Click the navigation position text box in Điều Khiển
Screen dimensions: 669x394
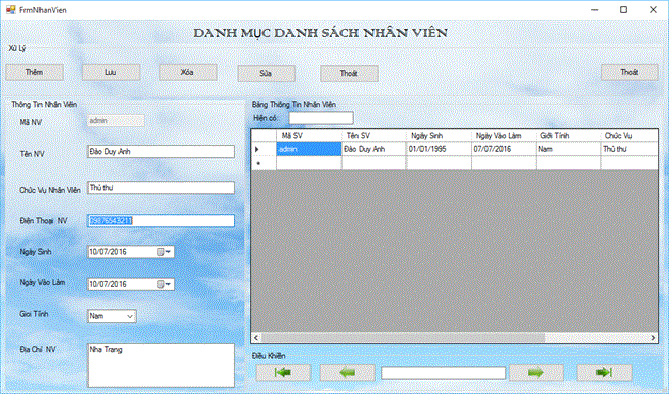point(443,373)
